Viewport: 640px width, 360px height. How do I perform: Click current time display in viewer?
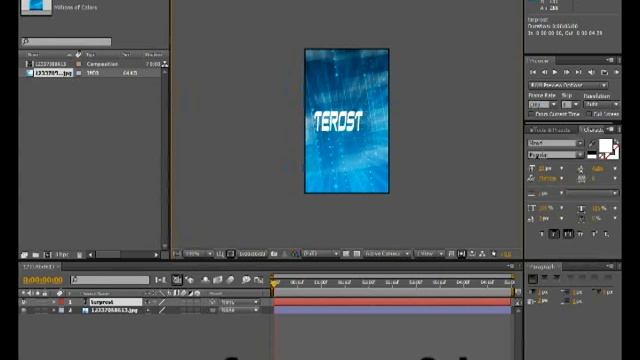(252, 254)
